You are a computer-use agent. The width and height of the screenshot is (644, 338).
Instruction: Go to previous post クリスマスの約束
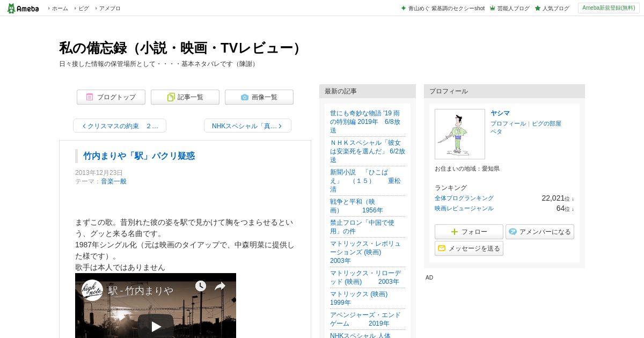click(120, 126)
